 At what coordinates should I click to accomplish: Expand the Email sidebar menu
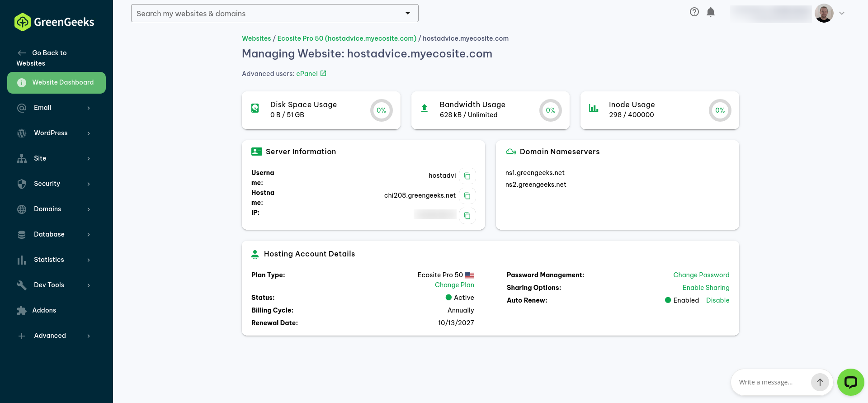[57, 108]
